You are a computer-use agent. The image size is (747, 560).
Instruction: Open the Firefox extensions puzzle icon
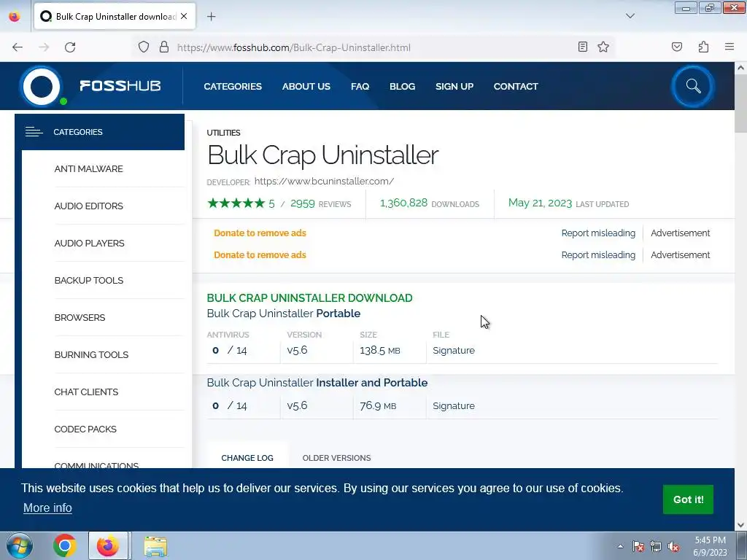pos(703,47)
